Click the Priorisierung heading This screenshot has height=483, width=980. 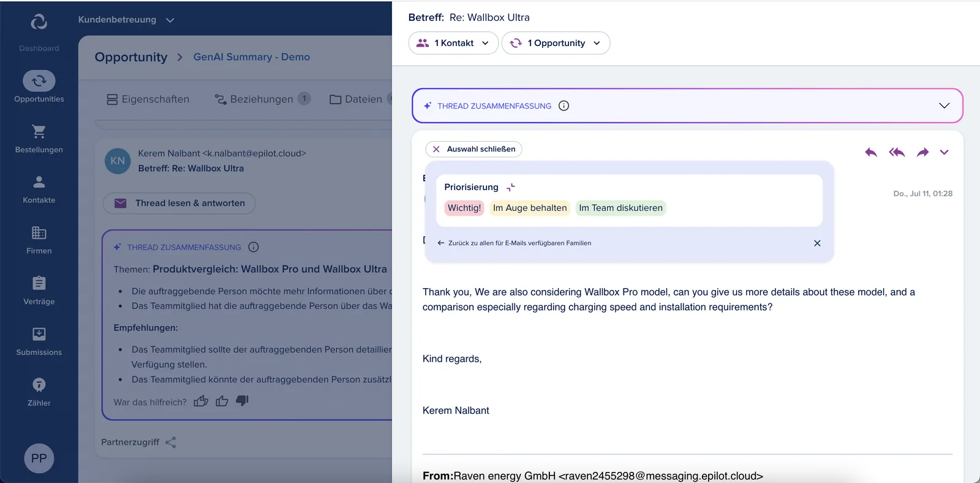471,187
